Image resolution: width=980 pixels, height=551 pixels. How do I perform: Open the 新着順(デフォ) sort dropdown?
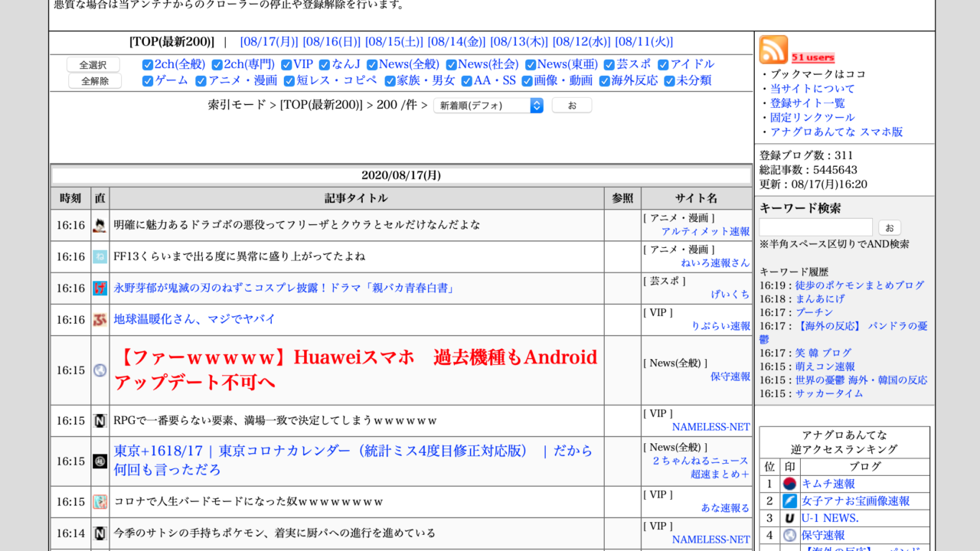[x=488, y=106]
